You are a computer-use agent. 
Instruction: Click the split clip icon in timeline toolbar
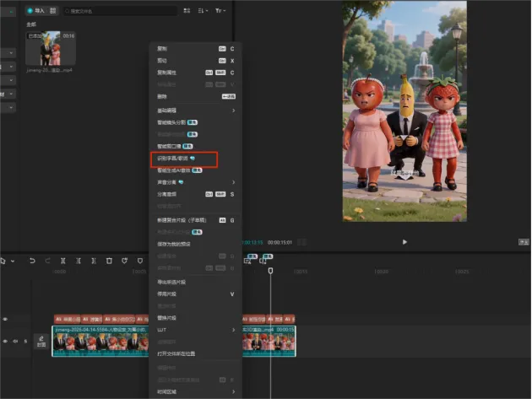[62, 261]
